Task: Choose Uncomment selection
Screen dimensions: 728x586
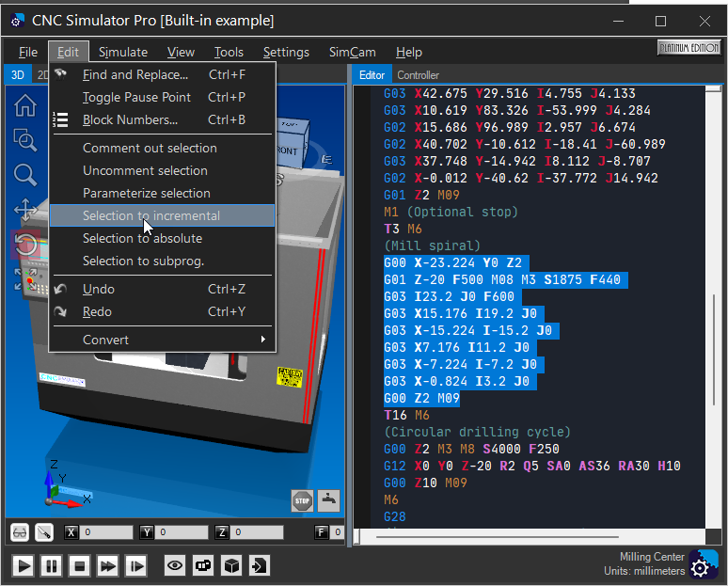Action: tap(162, 170)
